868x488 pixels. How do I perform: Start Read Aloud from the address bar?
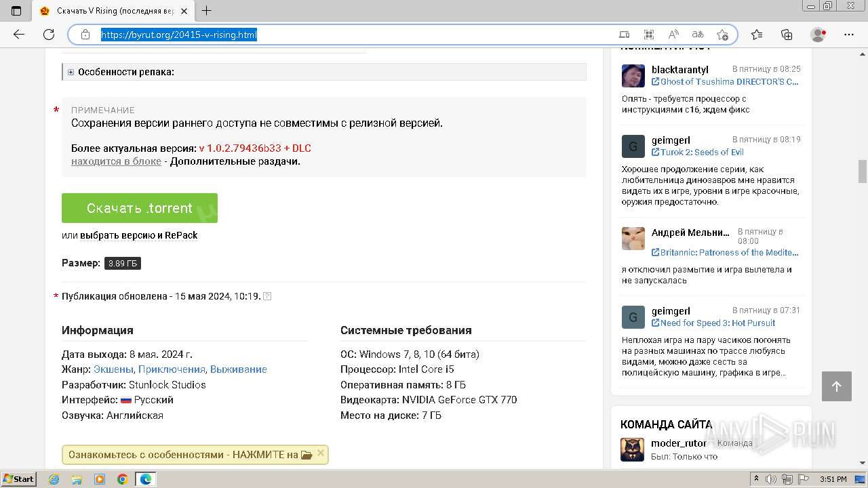(x=673, y=35)
